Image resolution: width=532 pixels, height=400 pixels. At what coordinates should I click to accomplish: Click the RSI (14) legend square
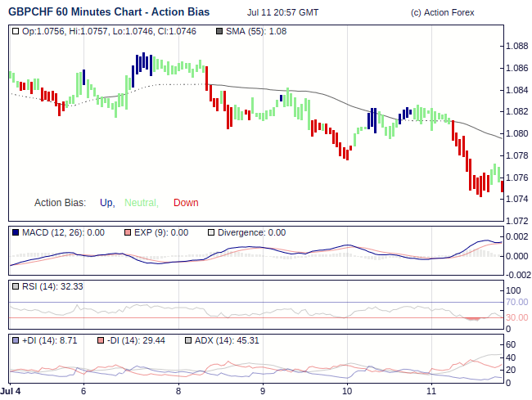click(x=16, y=286)
